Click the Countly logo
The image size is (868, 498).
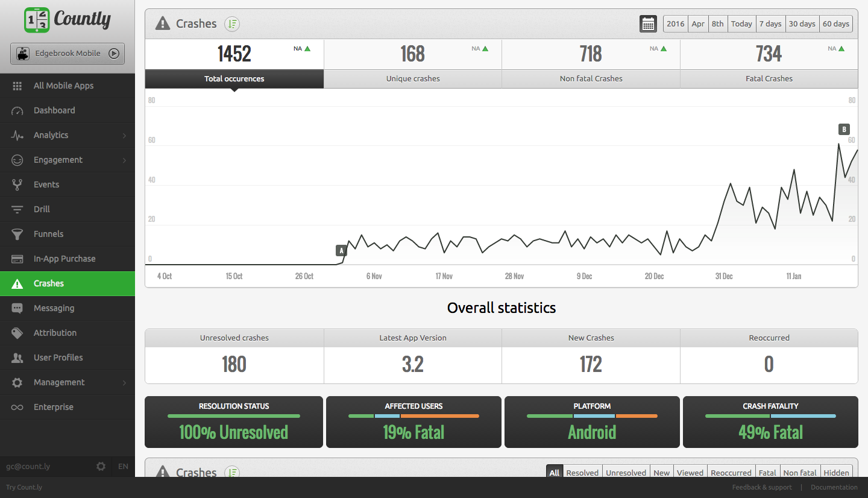coord(68,19)
